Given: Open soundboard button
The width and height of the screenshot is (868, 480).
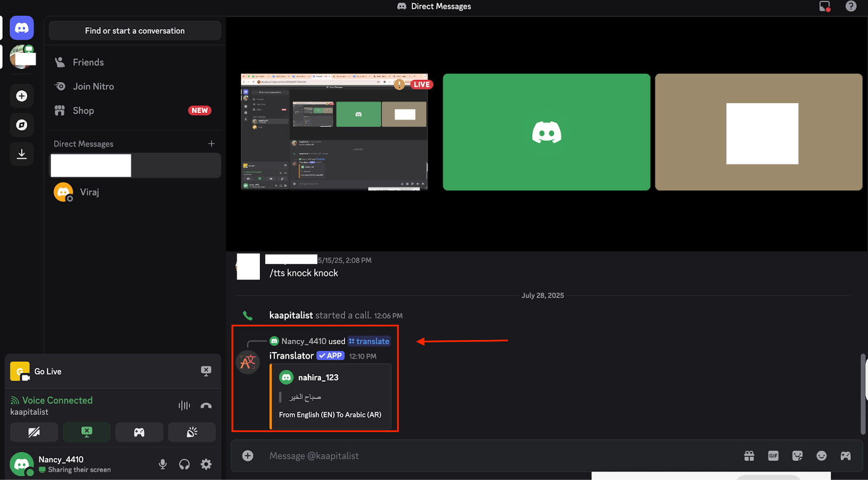Looking at the screenshot, I should 192,432.
